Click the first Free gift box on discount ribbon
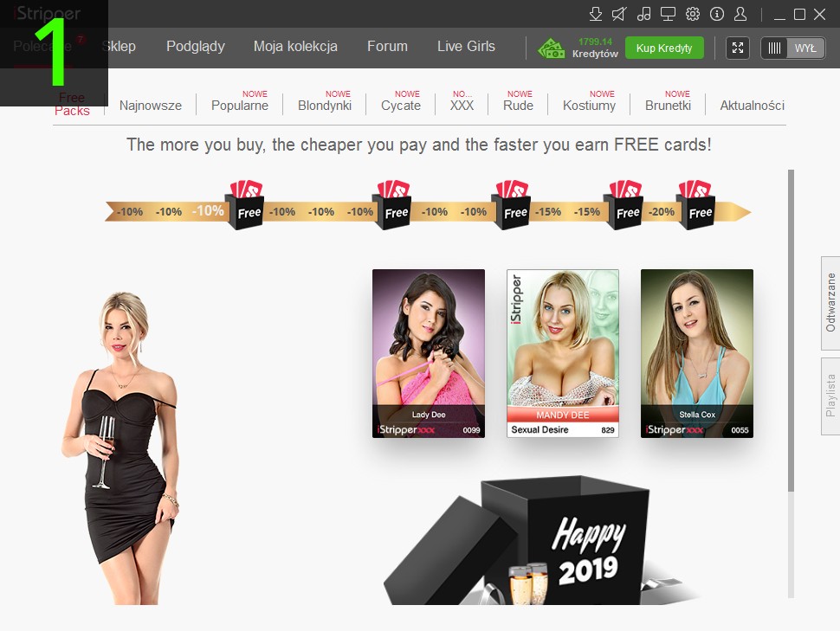The height and width of the screenshot is (631, 840). pos(246,206)
